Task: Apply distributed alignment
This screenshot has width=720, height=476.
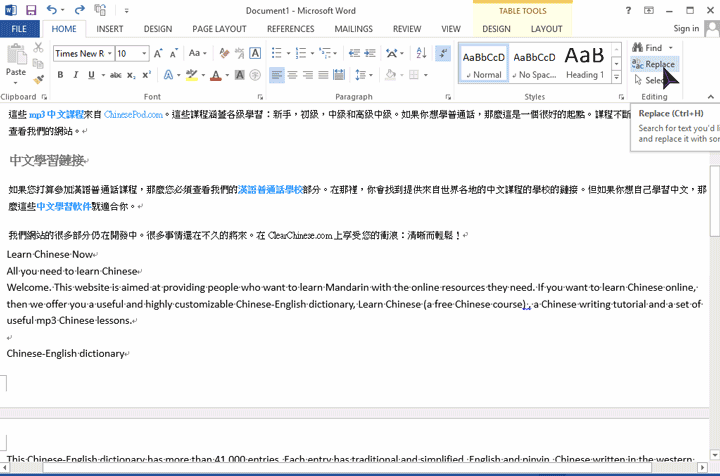Action: [339, 75]
